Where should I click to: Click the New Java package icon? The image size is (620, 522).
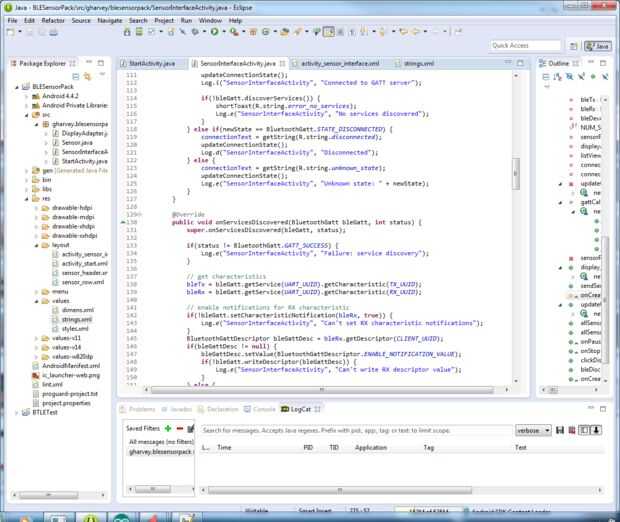pos(253,32)
